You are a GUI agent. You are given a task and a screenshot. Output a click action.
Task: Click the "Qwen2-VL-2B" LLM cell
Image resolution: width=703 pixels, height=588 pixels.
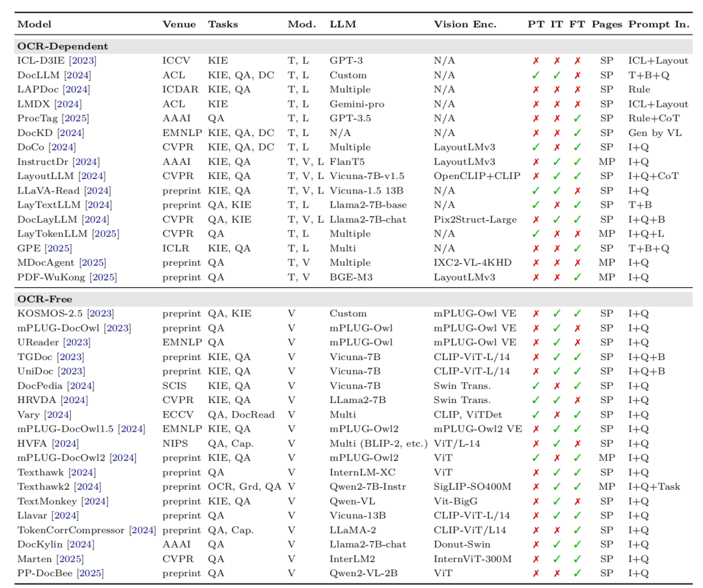pos(364,573)
